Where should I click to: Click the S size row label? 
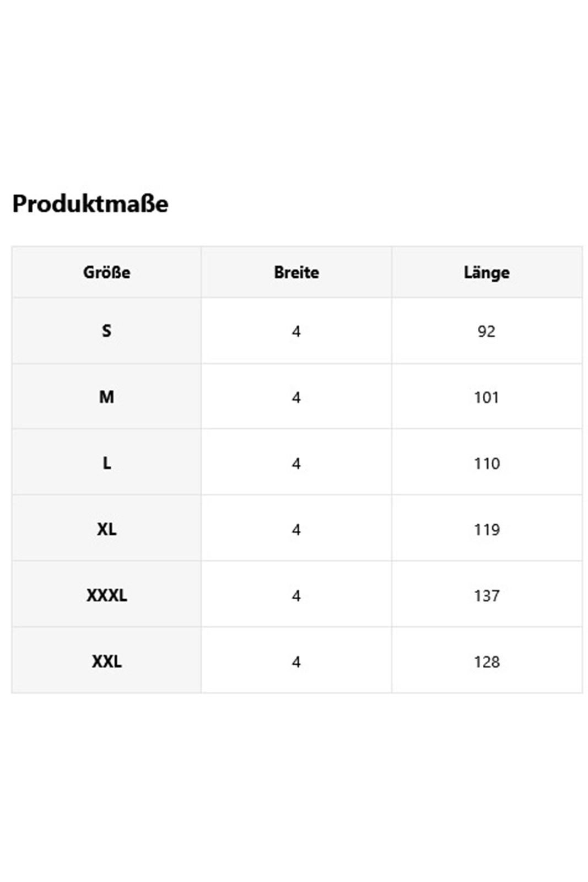[x=106, y=331]
